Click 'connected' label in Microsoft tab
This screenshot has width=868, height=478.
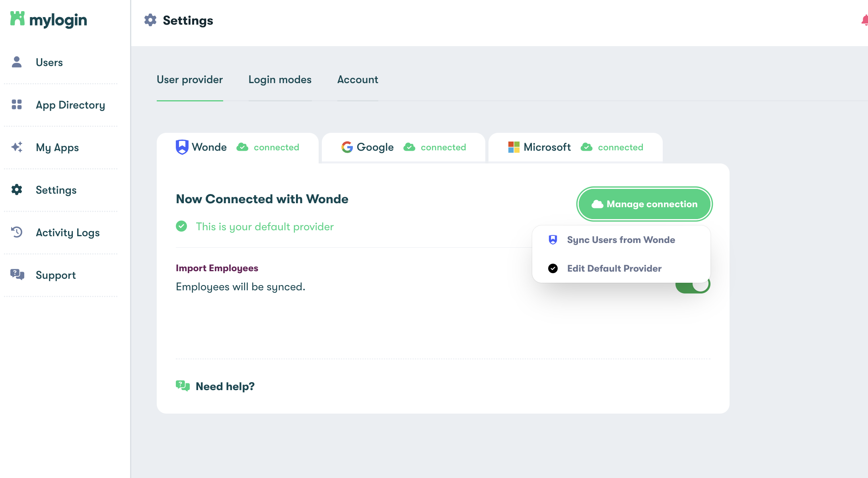(621, 147)
